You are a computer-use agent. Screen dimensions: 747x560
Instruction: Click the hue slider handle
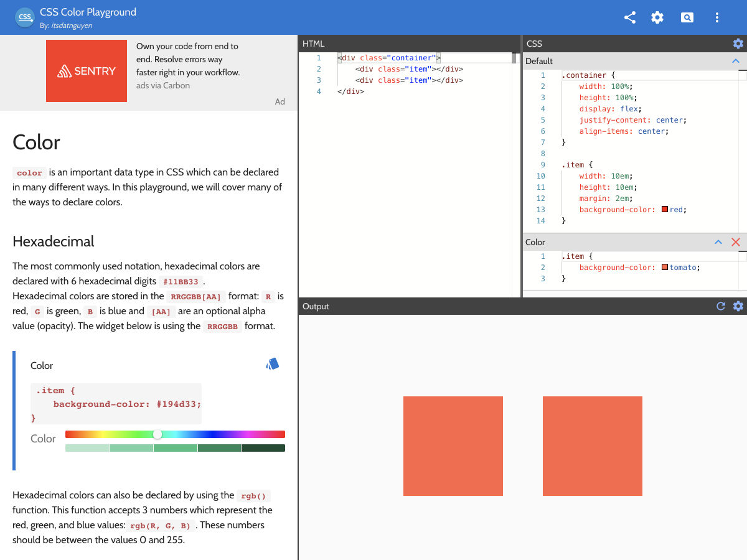pyautogui.click(x=157, y=434)
